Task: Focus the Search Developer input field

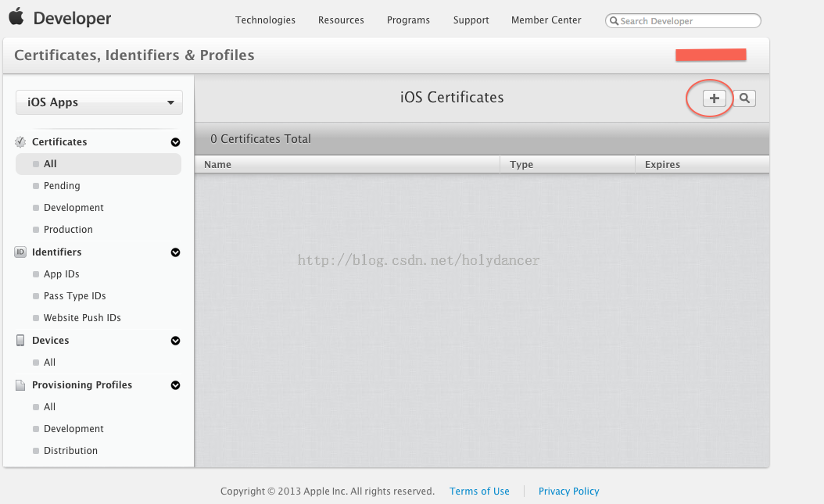Action: [x=683, y=21]
